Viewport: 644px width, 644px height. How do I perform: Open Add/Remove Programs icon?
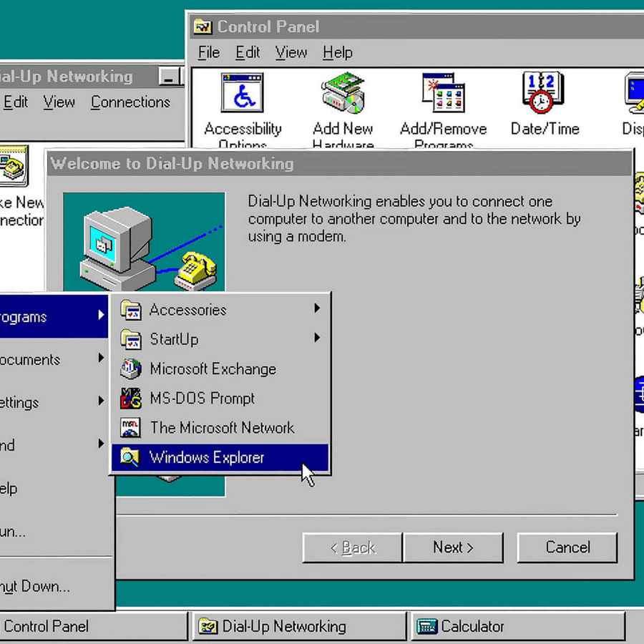(x=443, y=93)
